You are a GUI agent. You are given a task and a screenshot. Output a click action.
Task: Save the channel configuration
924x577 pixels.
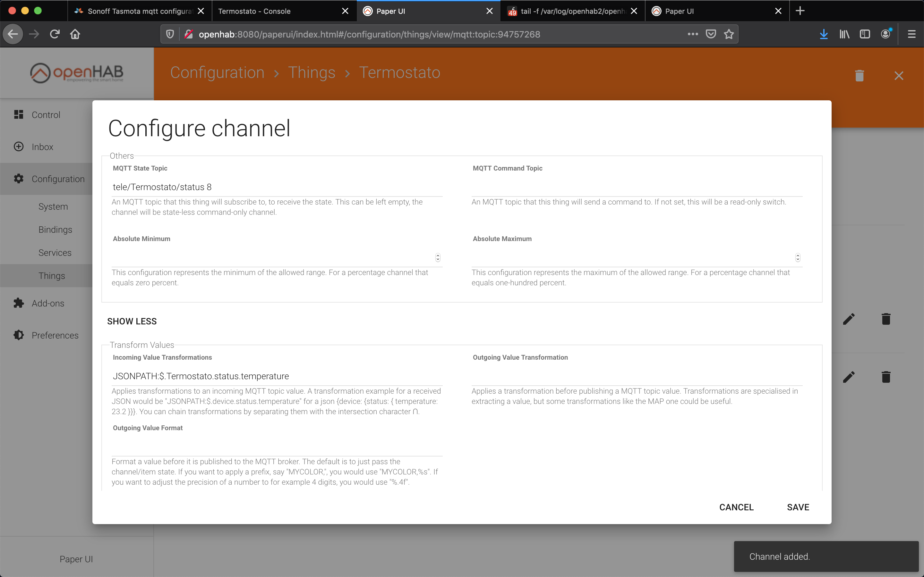coord(798,507)
